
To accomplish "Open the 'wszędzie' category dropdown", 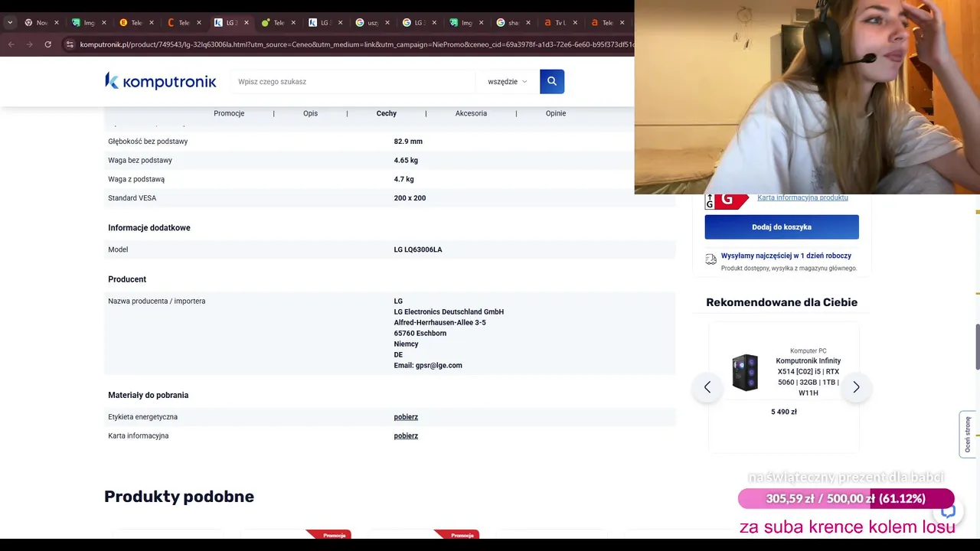I will tap(507, 81).
